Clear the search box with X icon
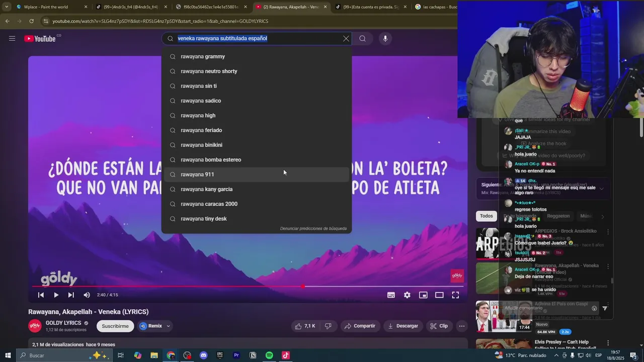644x362 pixels. (346, 39)
